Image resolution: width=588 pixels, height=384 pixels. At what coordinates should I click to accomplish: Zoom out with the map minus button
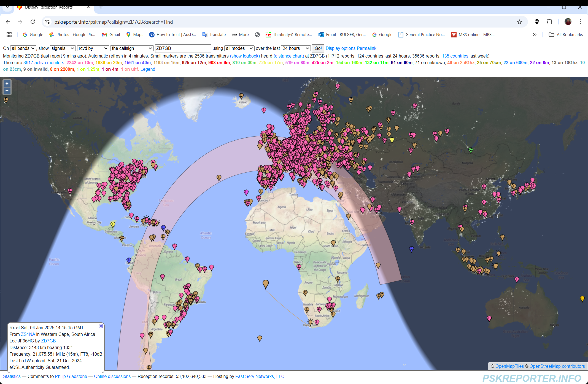pos(7,91)
